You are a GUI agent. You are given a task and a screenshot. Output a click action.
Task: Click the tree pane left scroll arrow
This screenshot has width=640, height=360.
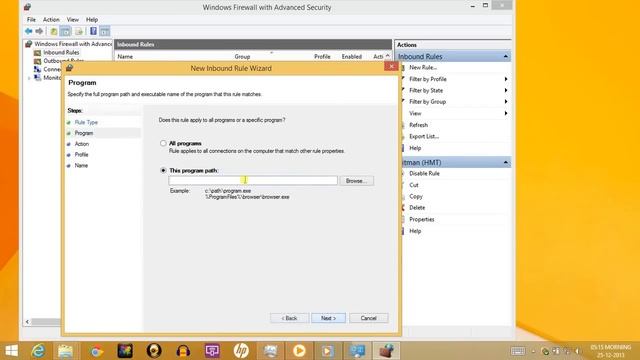pyautogui.click(x=27, y=322)
